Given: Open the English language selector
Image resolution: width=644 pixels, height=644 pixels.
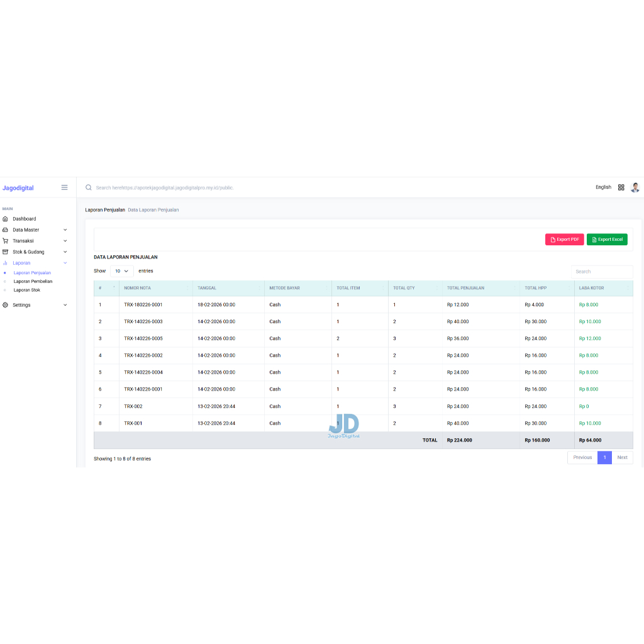Looking at the screenshot, I should pyautogui.click(x=603, y=187).
